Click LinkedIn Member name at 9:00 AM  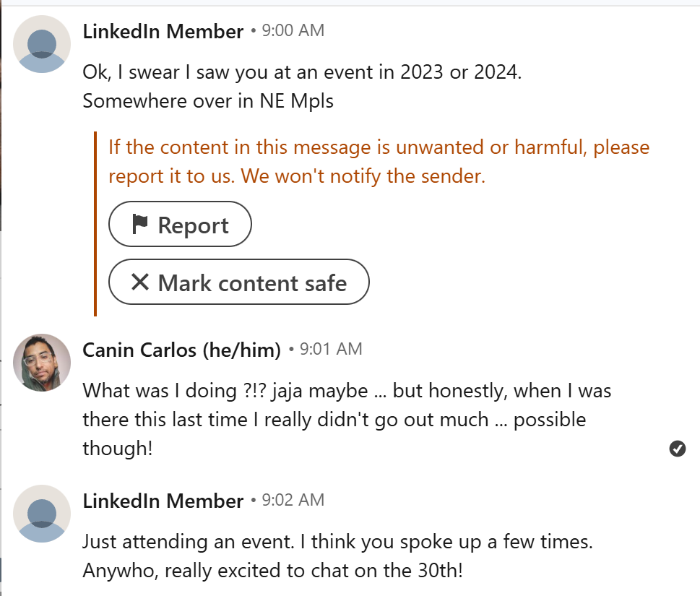[163, 32]
